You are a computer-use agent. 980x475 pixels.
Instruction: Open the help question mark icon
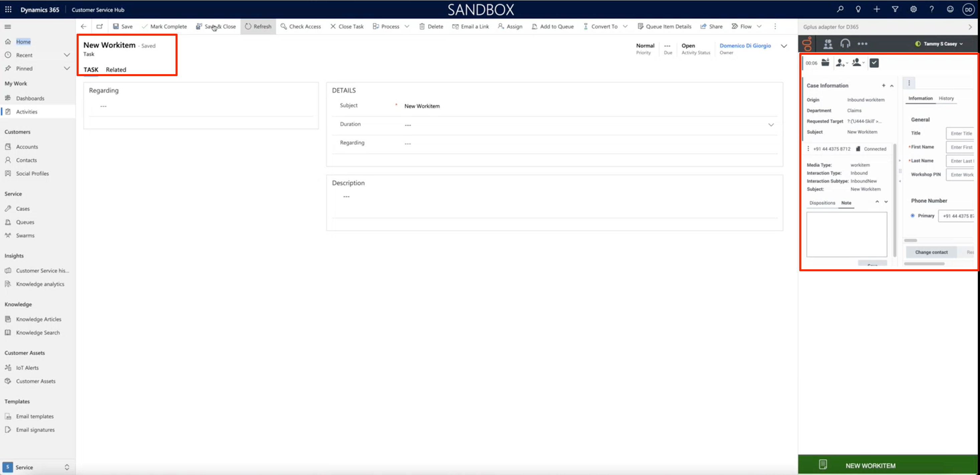[932, 9]
